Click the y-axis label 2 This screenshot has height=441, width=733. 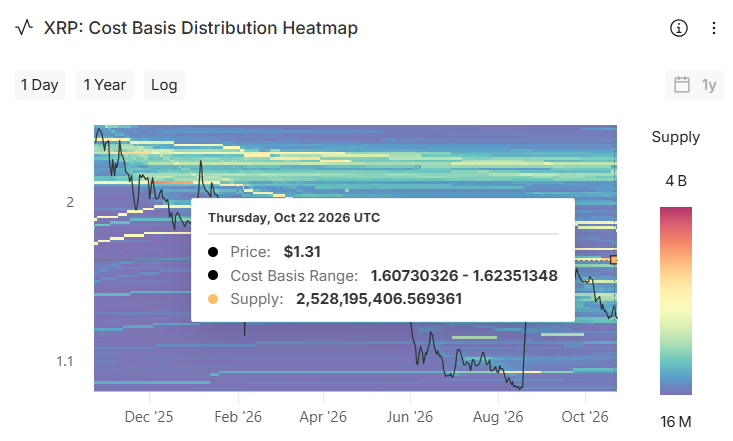tap(70, 202)
